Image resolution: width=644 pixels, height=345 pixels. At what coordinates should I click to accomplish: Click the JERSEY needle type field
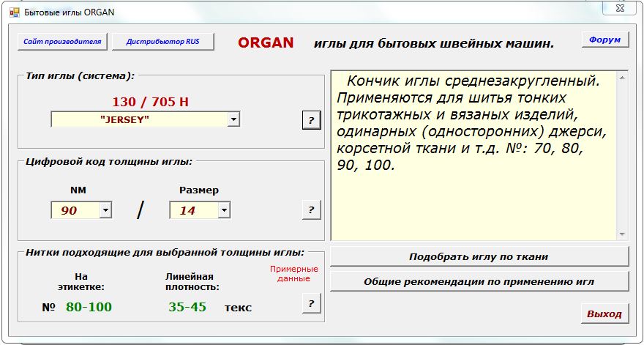139,119
